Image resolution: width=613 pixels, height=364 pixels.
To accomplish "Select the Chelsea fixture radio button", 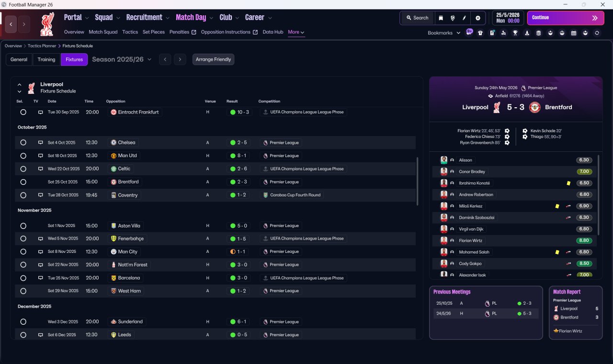I will pyautogui.click(x=23, y=143).
